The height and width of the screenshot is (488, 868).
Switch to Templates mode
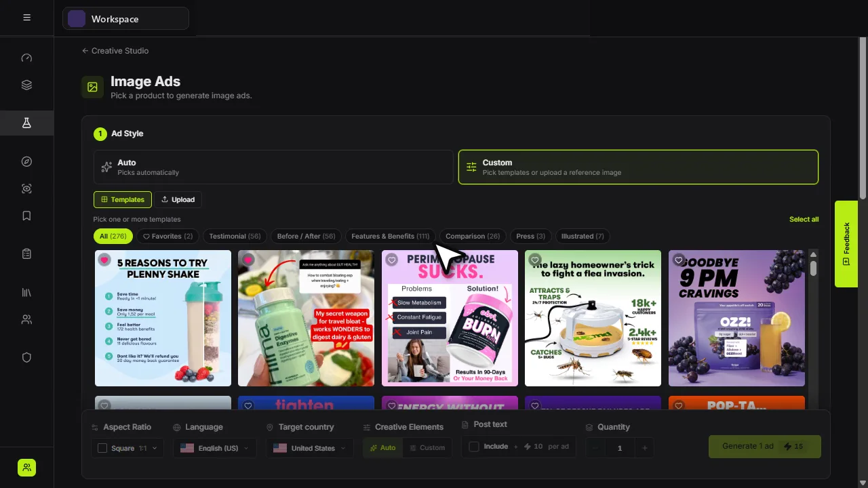point(123,199)
